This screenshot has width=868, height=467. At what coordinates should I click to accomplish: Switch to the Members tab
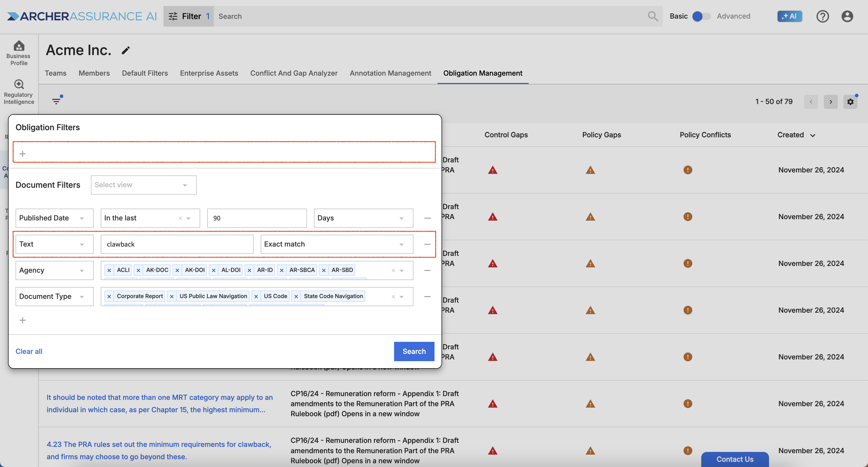94,73
